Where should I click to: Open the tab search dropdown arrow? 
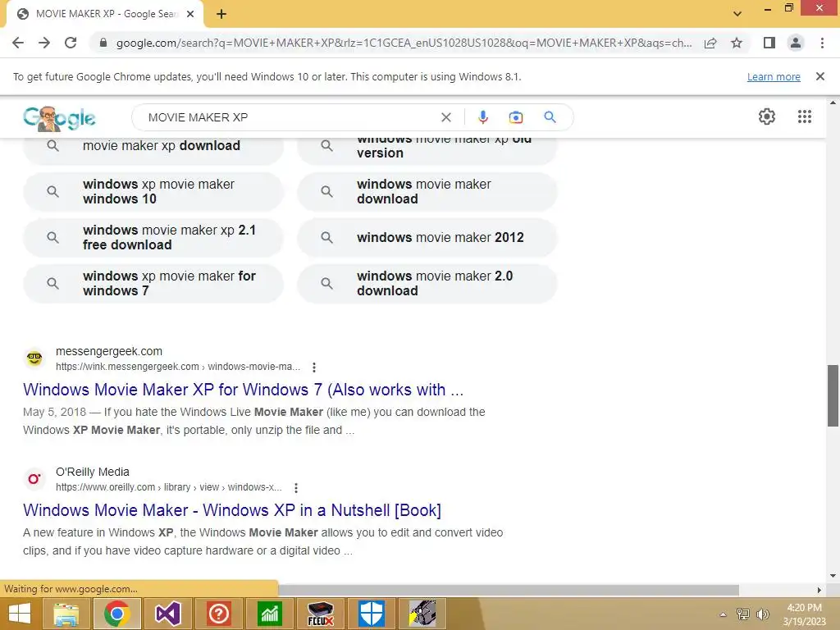[737, 14]
